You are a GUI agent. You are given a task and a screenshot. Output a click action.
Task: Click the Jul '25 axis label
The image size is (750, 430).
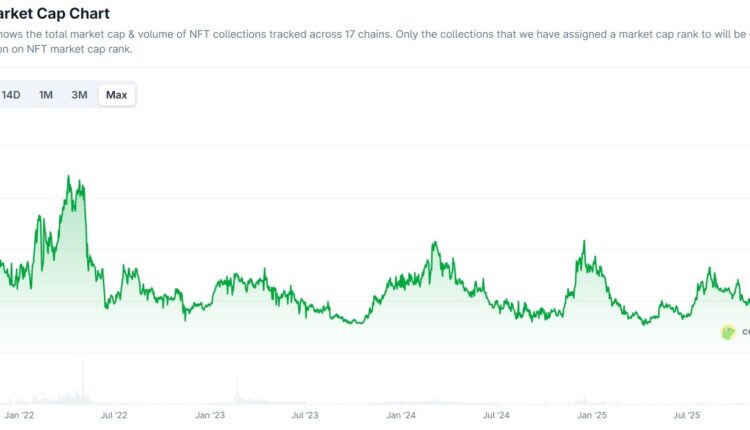686,414
